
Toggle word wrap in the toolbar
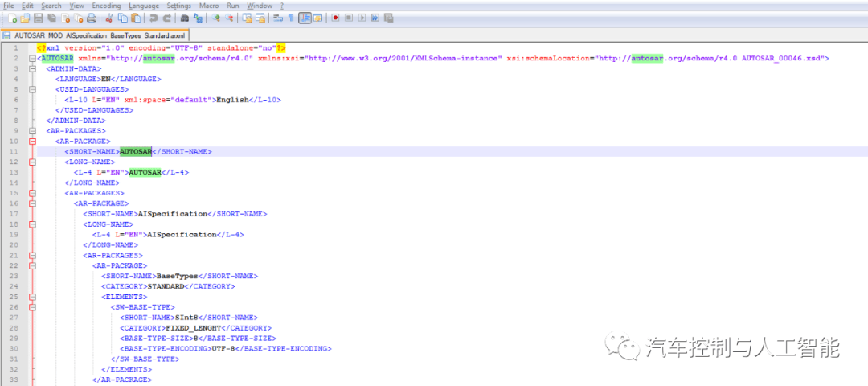[x=278, y=18]
